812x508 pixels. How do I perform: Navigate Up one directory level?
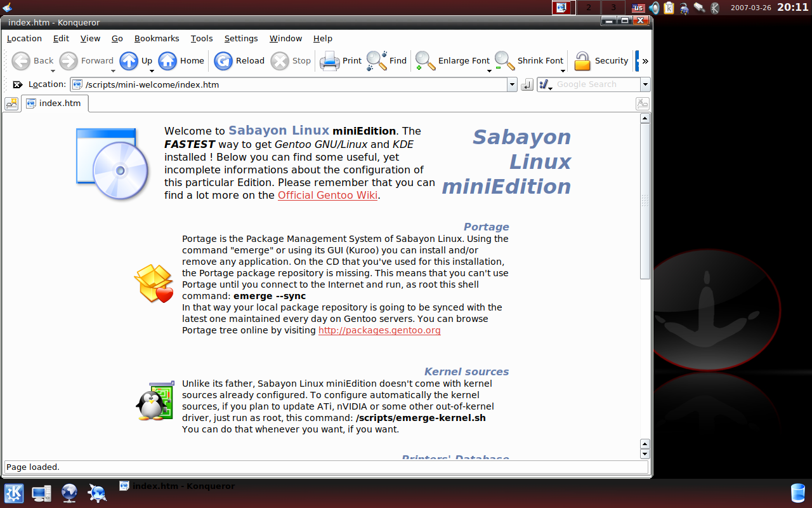136,61
